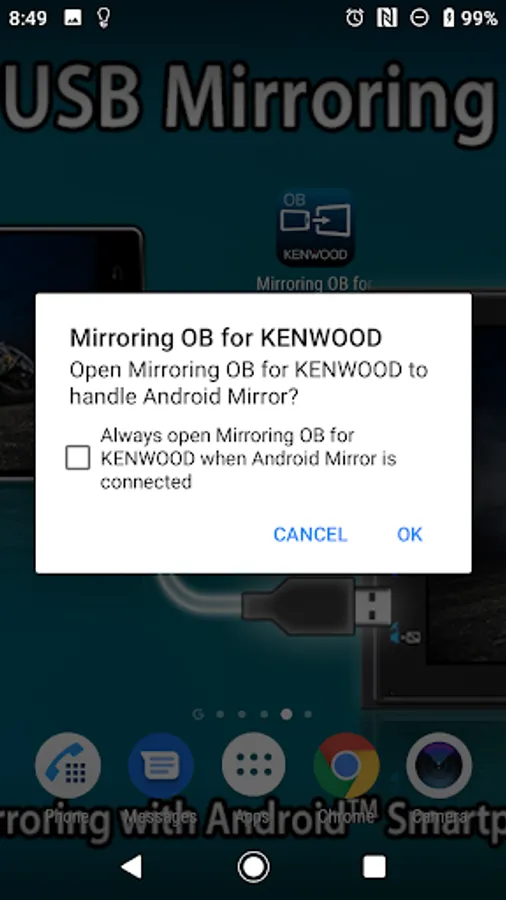This screenshot has width=506, height=900.
Task: Click CANCEL in the dialog
Action: click(310, 534)
